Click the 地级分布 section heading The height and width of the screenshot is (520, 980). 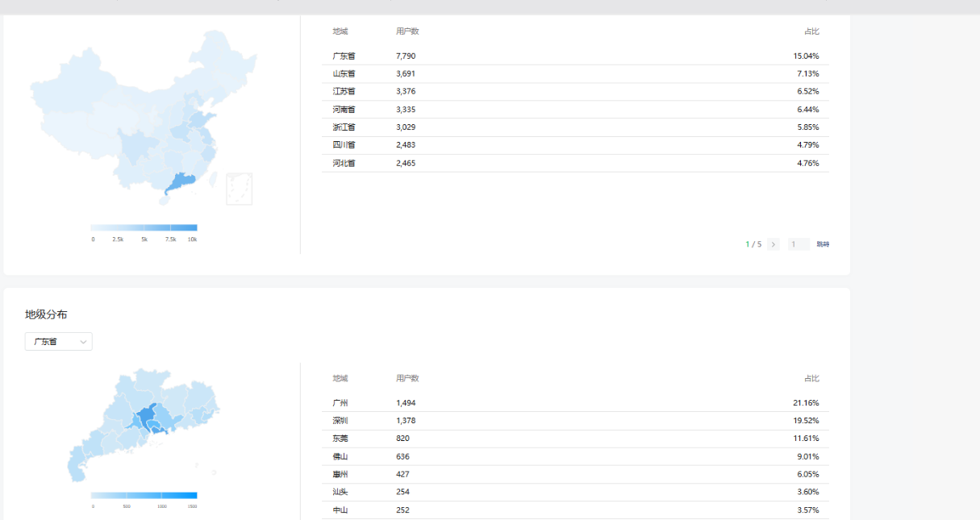46,314
